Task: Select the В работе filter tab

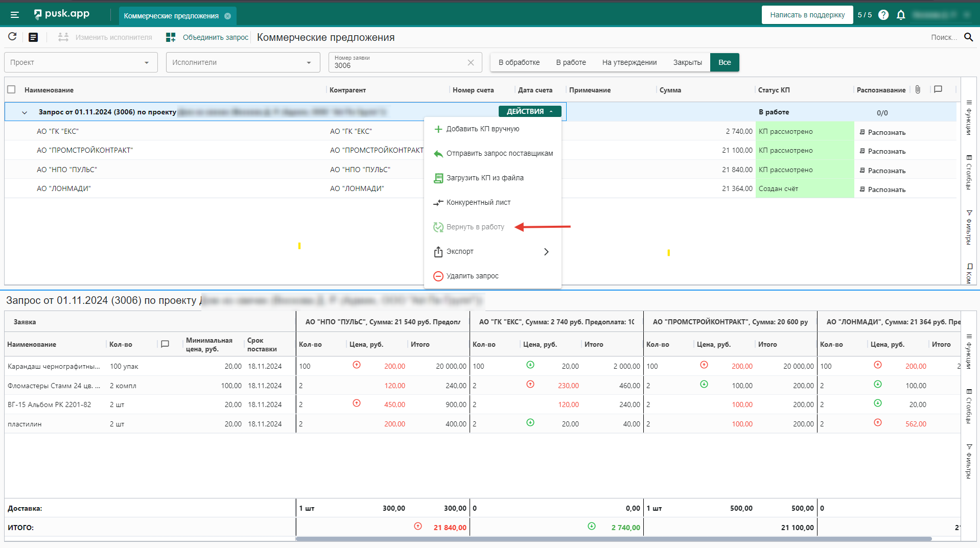Action: 571,62
